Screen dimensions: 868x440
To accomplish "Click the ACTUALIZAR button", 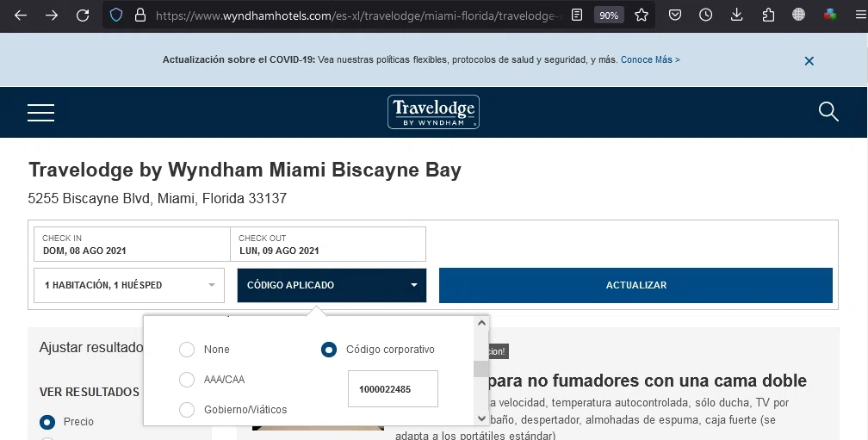I will [x=635, y=285].
